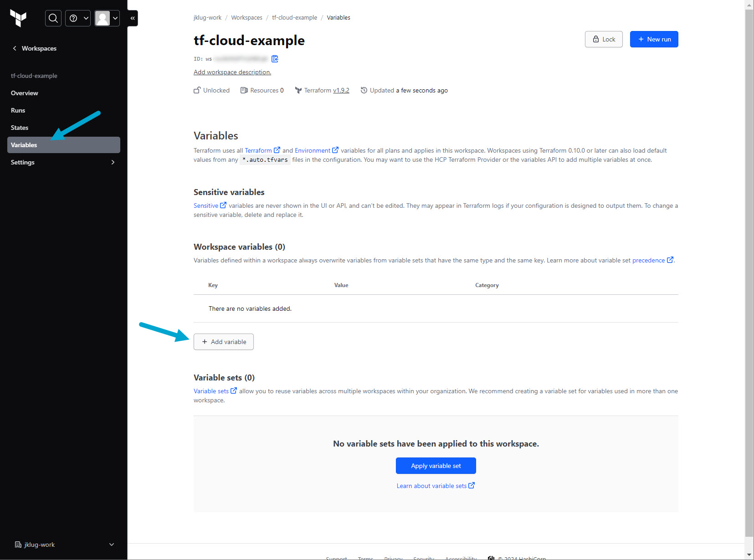Open the search icon button
The image size is (754, 560).
(x=53, y=18)
